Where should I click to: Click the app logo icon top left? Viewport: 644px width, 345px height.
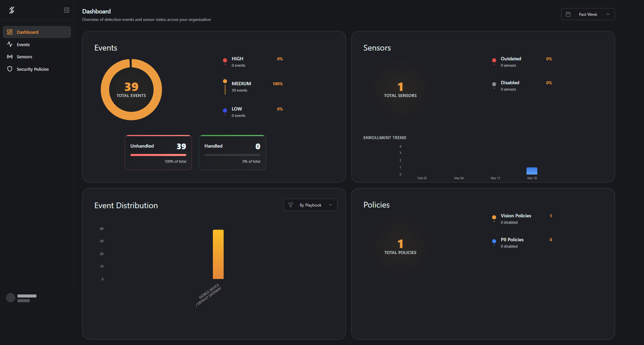(12, 10)
